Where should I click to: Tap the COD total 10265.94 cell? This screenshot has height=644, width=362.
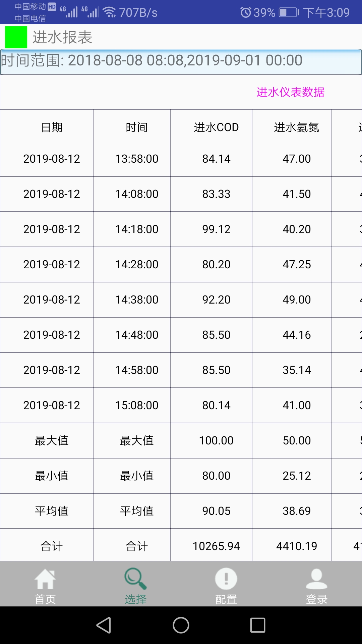pos(216,546)
